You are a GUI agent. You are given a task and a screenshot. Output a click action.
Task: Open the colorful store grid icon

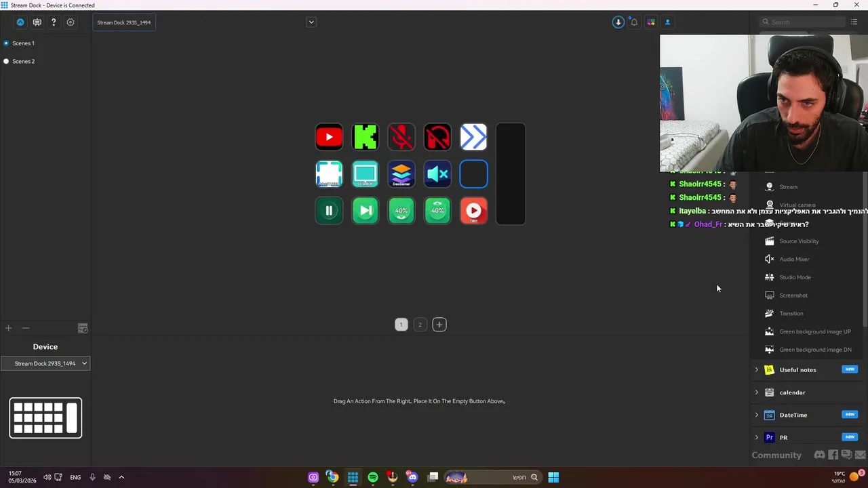pos(651,22)
